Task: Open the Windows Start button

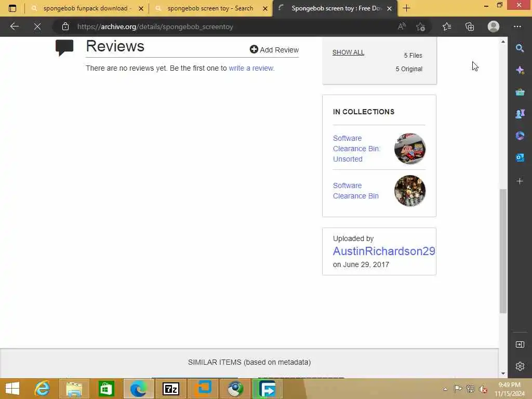Action: (12, 389)
